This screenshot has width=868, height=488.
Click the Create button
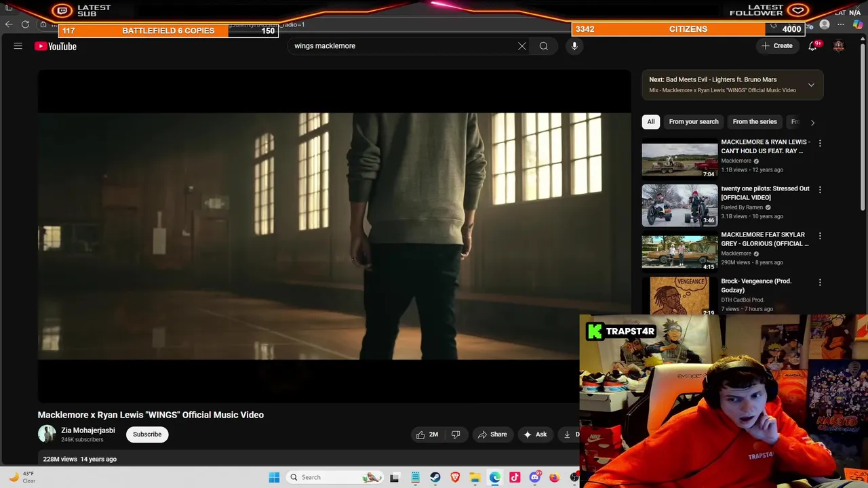777,46
